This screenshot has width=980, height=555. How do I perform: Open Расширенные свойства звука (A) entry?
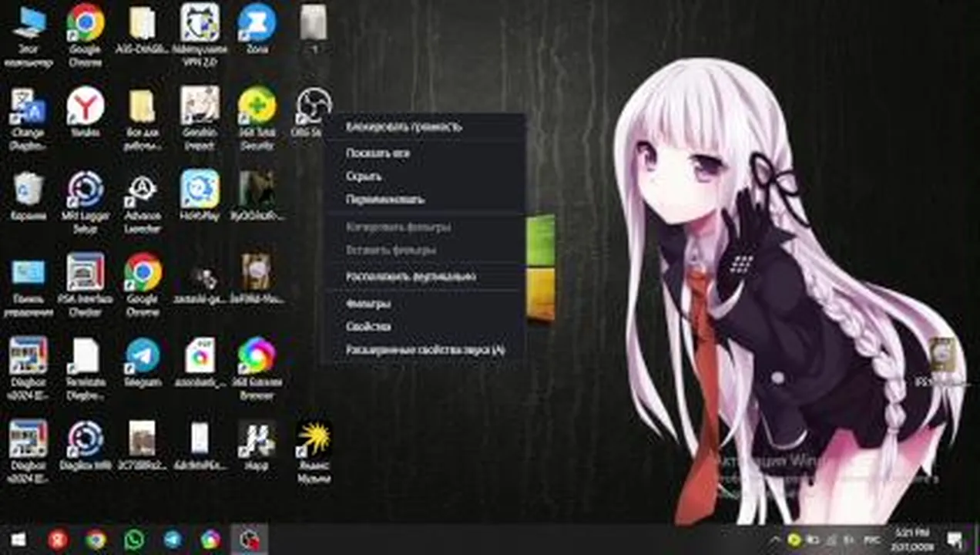[x=424, y=350]
